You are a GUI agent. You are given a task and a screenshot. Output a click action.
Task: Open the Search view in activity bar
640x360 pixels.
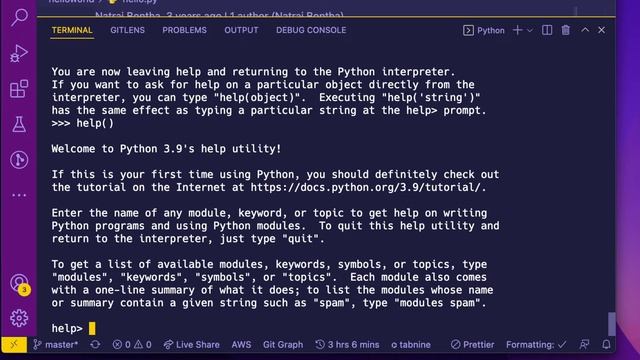click(19, 18)
